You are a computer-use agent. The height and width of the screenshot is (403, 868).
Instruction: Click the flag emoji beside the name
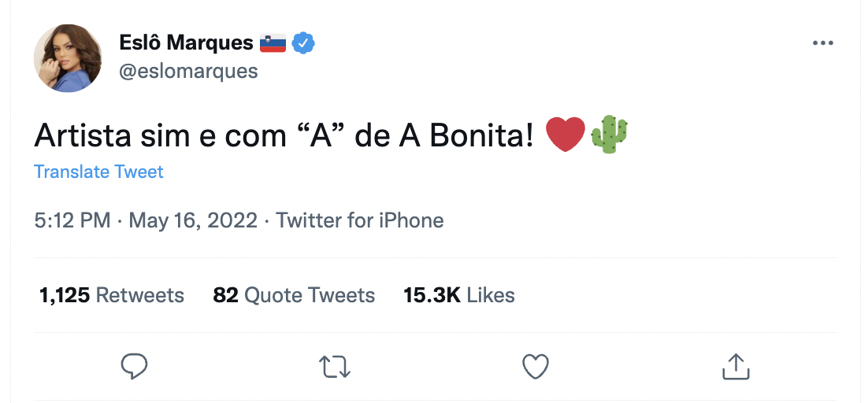273,43
